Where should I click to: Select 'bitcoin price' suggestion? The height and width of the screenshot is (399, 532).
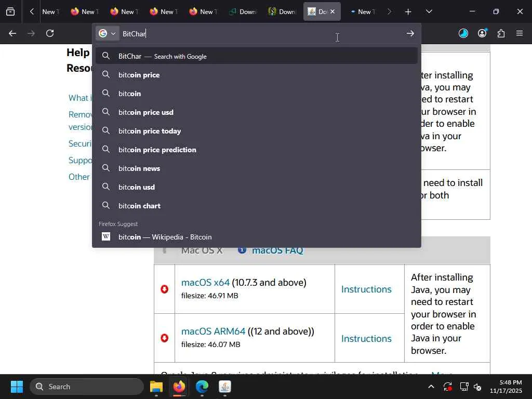point(257,75)
